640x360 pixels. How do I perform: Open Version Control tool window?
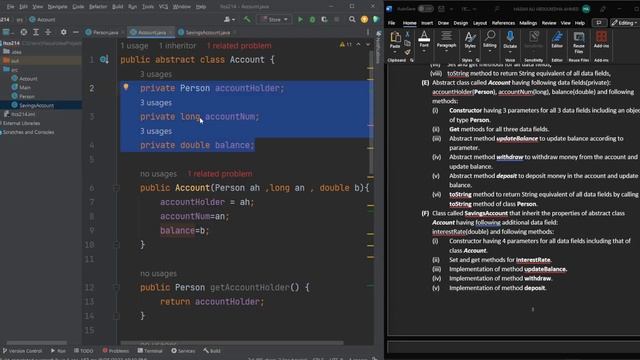[x=22, y=351]
